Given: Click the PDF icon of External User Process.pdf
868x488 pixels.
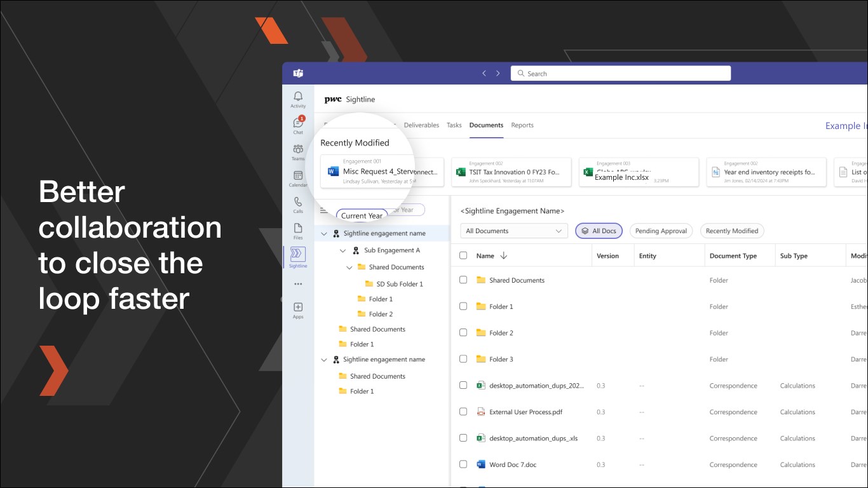Looking at the screenshot, I should tap(481, 412).
